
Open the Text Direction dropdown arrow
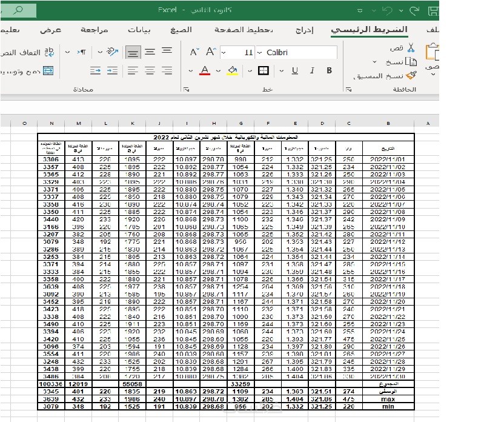click(x=67, y=52)
